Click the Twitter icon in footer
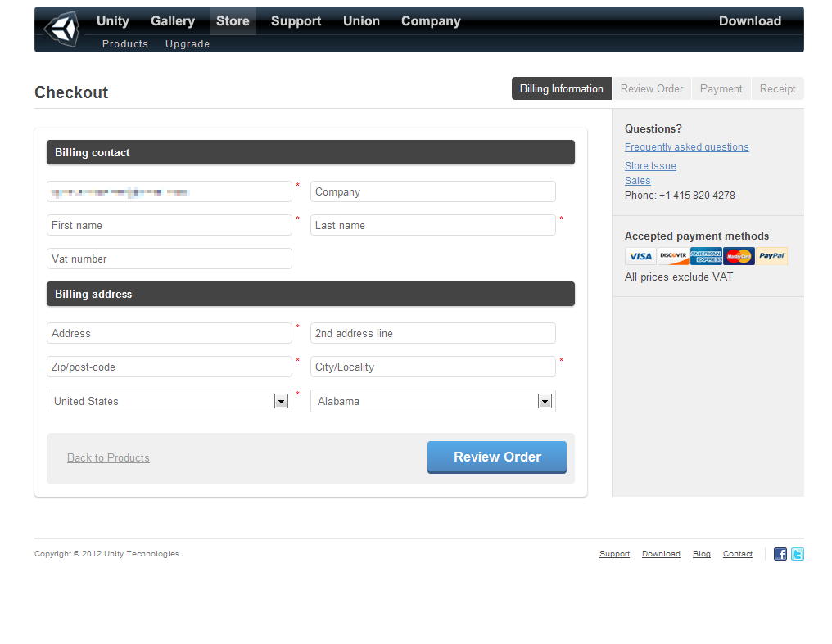 click(x=797, y=554)
